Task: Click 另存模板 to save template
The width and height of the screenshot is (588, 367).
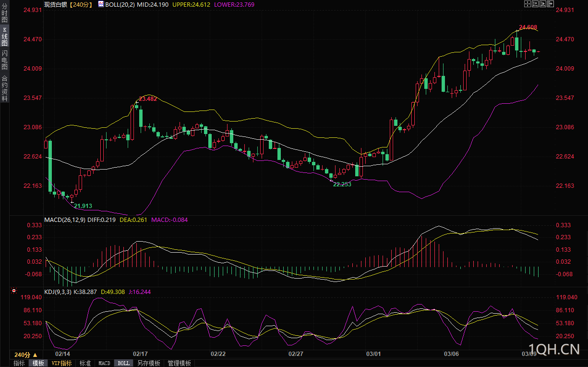Action: [x=148, y=363]
